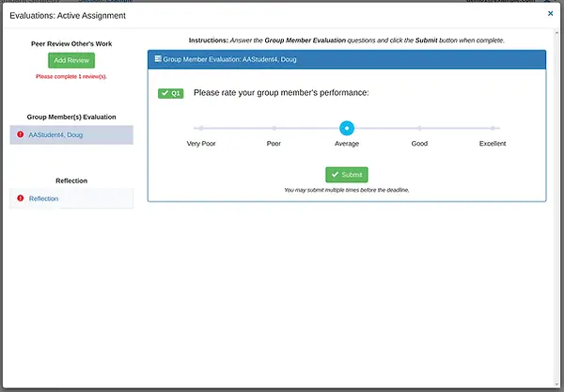Click the 'Poor' rating label
The image size is (564, 392).
click(274, 144)
